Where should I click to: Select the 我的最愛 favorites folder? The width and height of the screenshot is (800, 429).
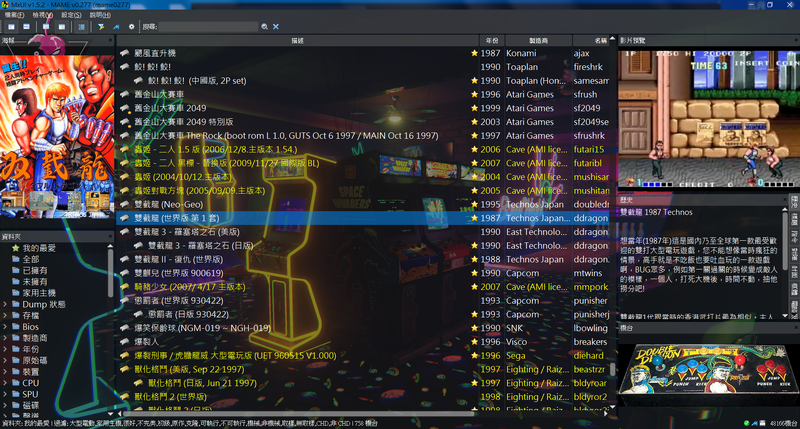coord(39,248)
